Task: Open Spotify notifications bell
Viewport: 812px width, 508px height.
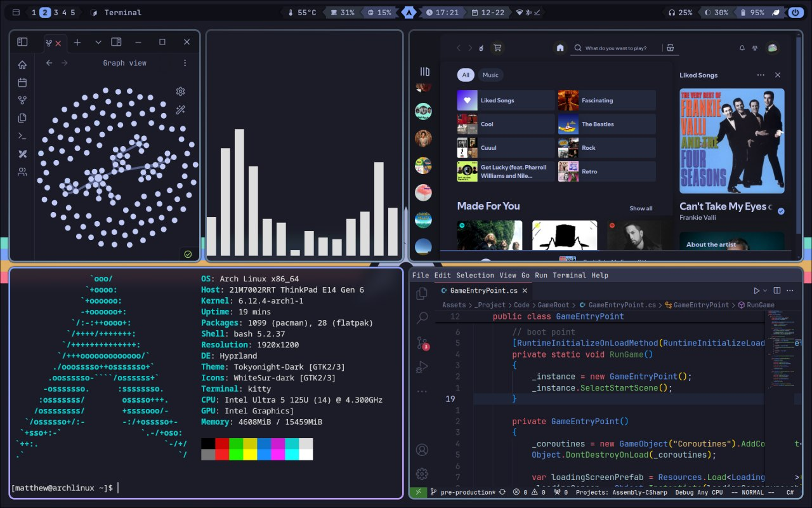Action: (742, 48)
